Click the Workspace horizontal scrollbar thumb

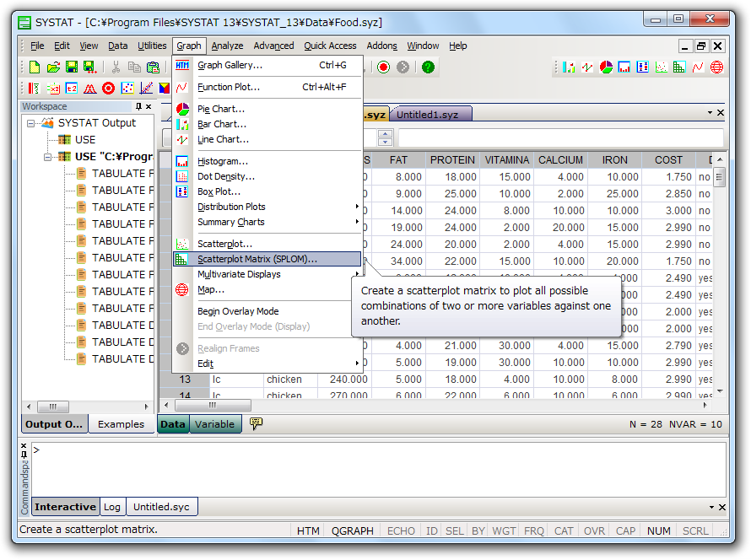[52, 407]
